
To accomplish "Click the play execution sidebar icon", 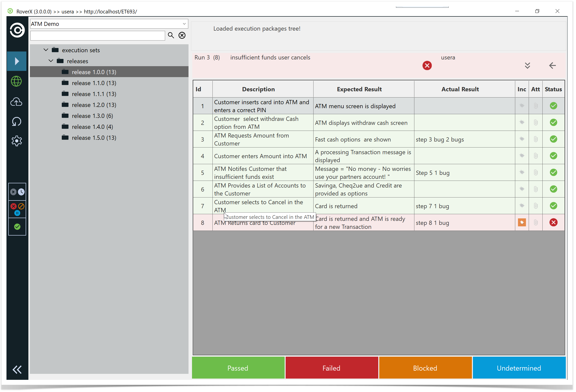I will tap(16, 61).
